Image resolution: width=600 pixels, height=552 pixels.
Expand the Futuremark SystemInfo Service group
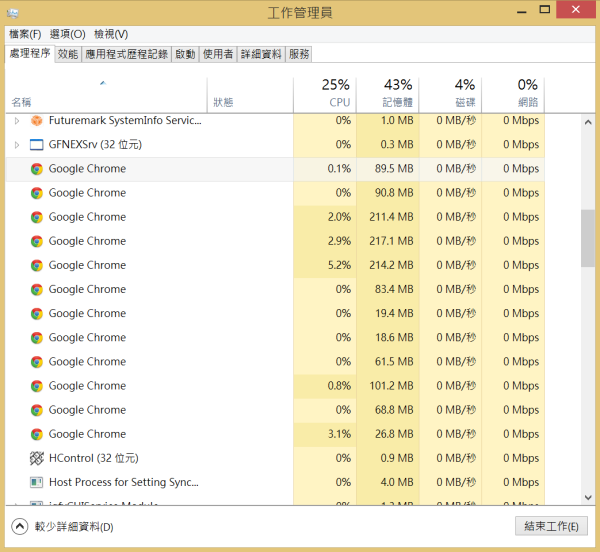pyautogui.click(x=16, y=121)
